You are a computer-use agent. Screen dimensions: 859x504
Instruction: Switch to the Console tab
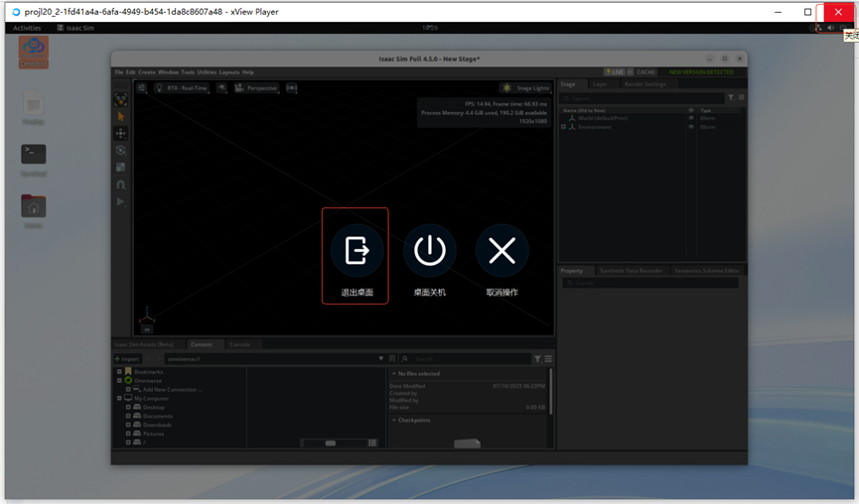[240, 344]
